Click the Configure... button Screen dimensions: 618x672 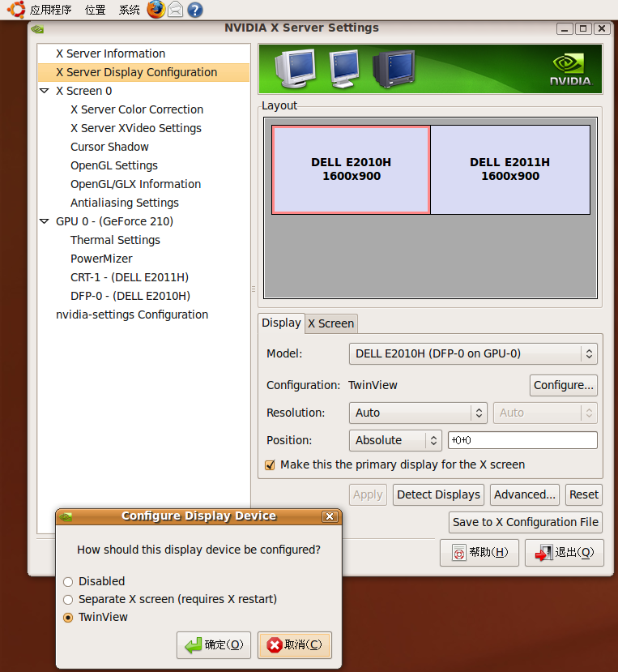[563, 385]
